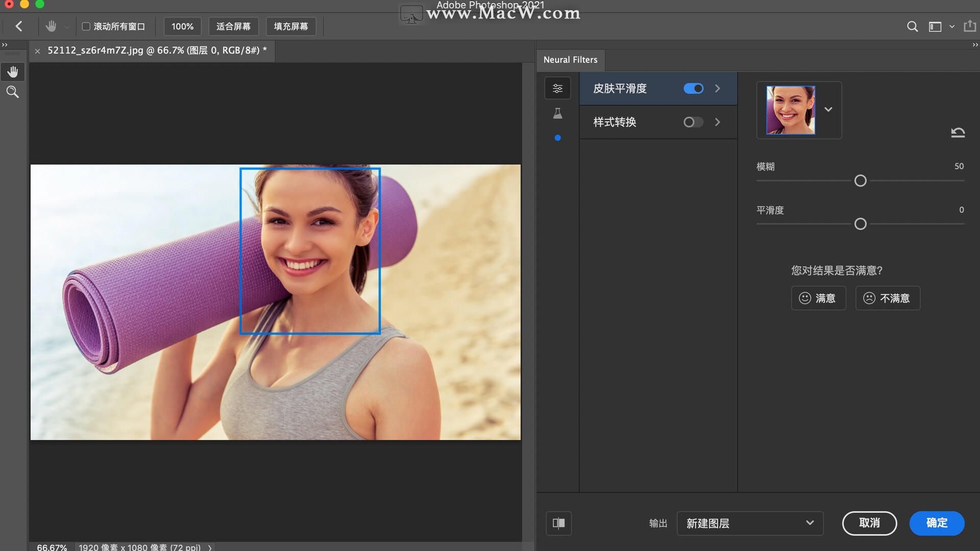Select the Hand tool in left toolbar
Image resolution: width=980 pixels, height=551 pixels.
coord(13,72)
